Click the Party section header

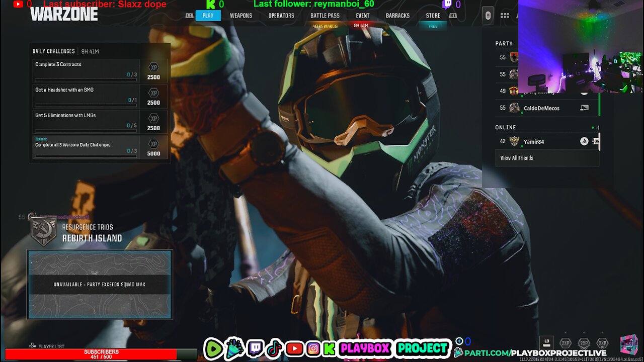[504, 43]
